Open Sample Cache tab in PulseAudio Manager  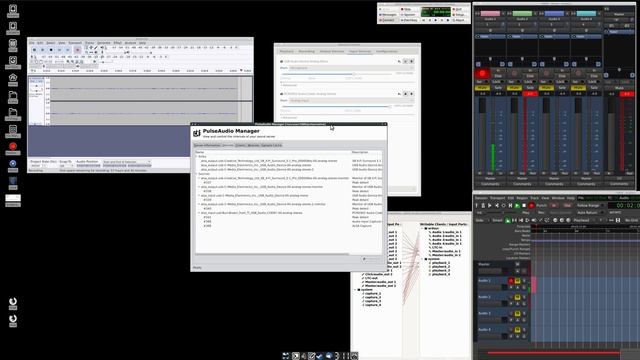point(271,145)
